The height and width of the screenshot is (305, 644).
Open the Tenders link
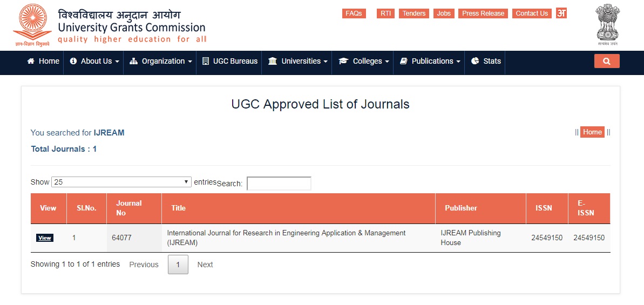coord(414,13)
